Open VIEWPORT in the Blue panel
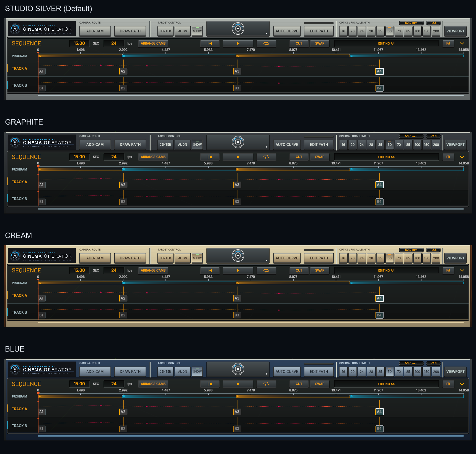Image resolution: width=476 pixels, height=454 pixels. (455, 372)
